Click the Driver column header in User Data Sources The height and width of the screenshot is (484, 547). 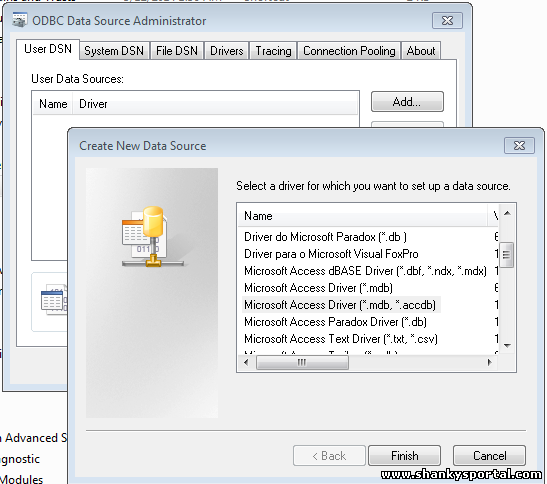coord(215,104)
